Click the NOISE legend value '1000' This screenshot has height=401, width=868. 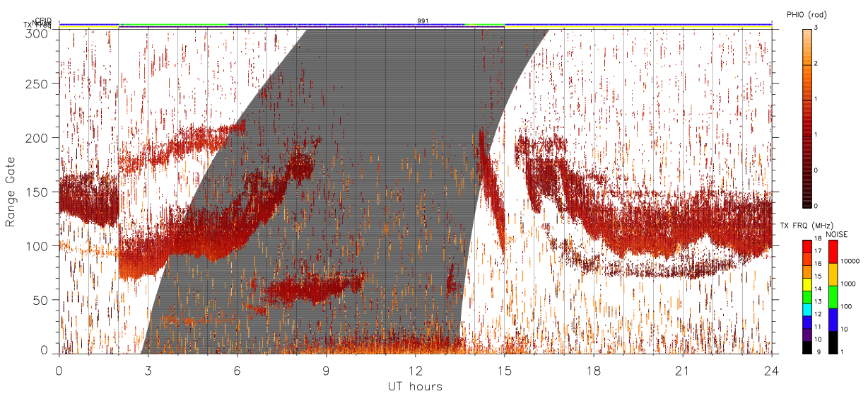(848, 284)
